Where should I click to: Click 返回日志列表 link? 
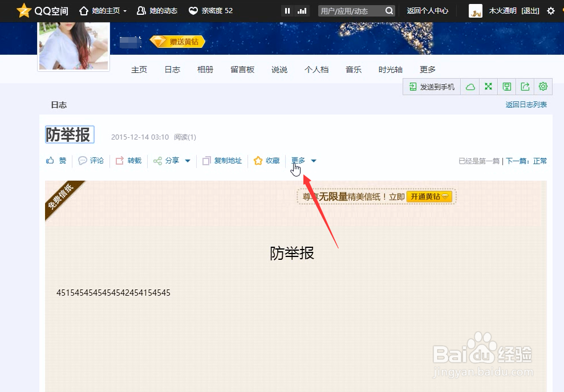coord(526,104)
